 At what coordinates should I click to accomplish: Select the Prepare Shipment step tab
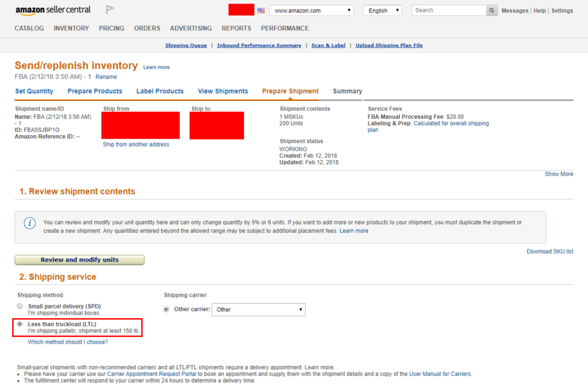point(290,91)
